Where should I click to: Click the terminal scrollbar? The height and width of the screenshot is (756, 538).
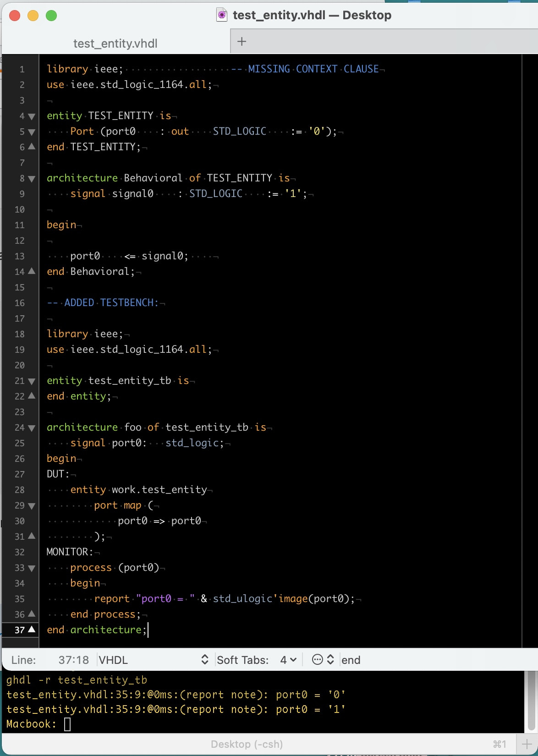[x=531, y=701]
